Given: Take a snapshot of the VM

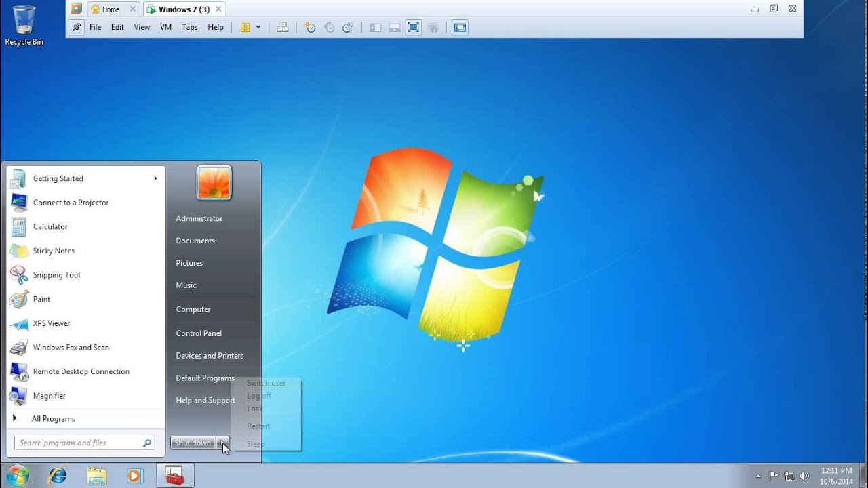Looking at the screenshot, I should pos(310,27).
